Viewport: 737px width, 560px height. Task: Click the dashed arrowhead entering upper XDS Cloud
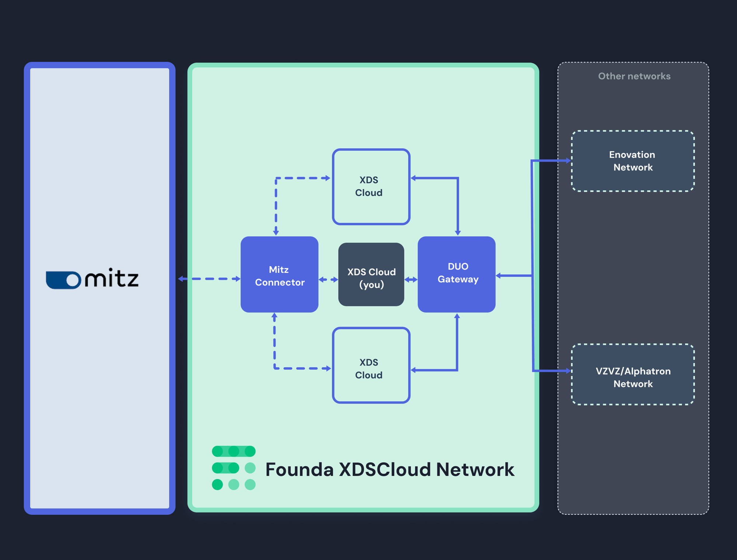328,178
